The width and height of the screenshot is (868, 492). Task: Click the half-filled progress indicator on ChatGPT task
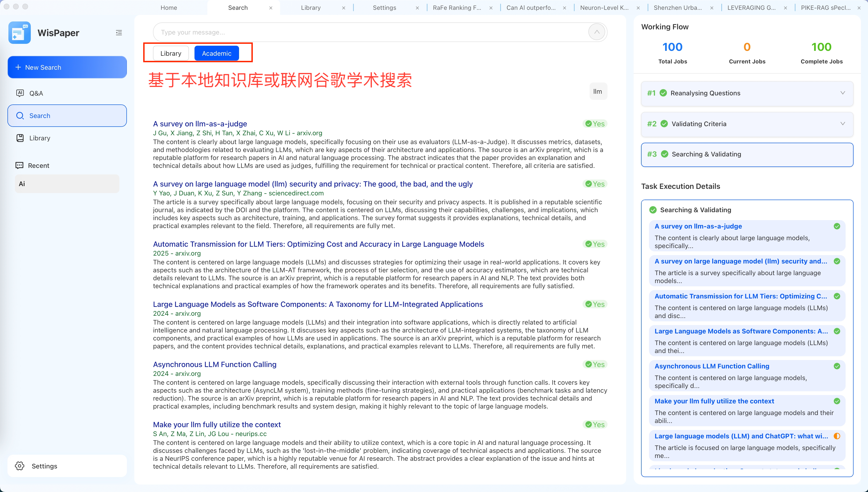(837, 436)
